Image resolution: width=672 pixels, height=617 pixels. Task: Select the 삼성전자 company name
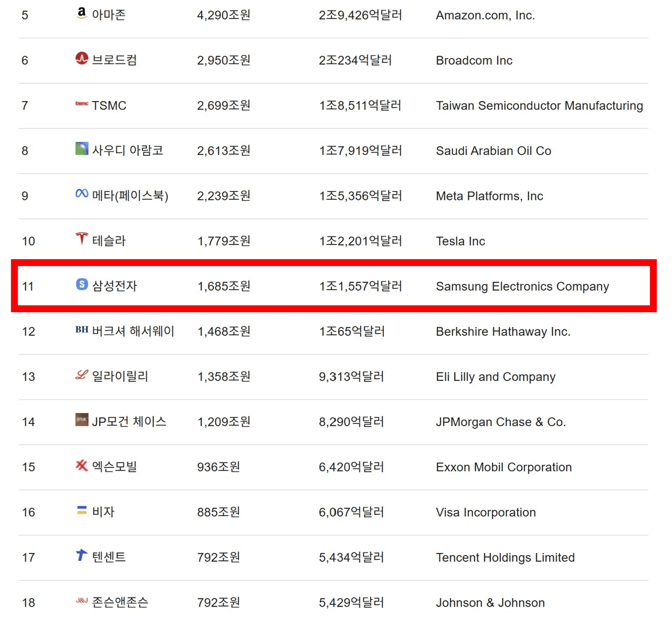pos(114,286)
